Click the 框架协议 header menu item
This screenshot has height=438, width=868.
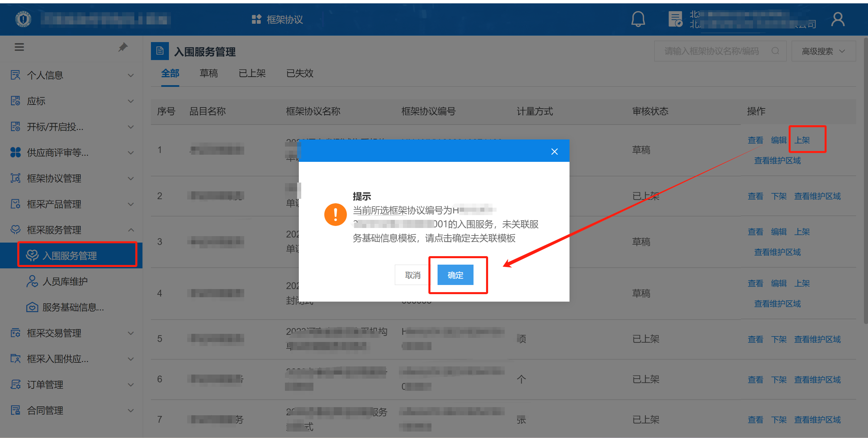click(x=277, y=19)
